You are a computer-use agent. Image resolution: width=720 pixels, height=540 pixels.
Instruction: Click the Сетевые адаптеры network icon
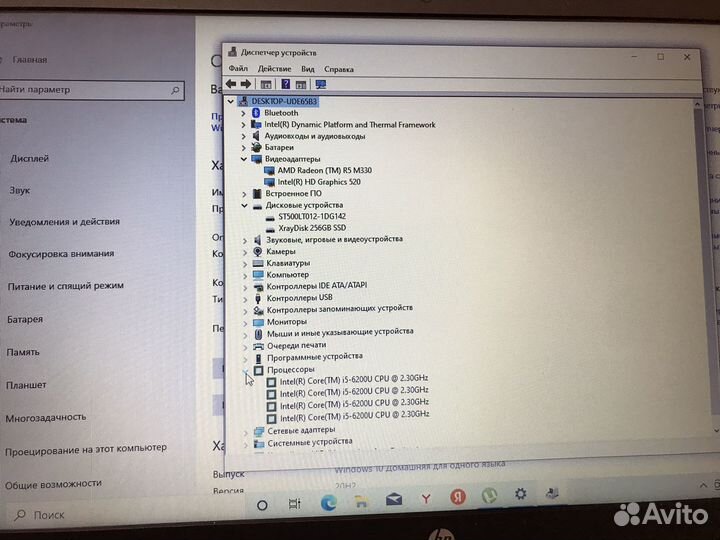259,431
